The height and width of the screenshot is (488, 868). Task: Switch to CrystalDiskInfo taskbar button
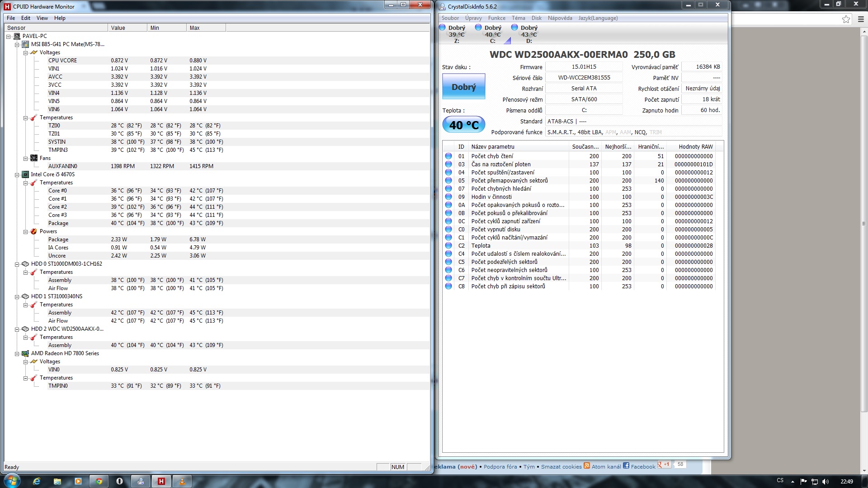[141, 481]
